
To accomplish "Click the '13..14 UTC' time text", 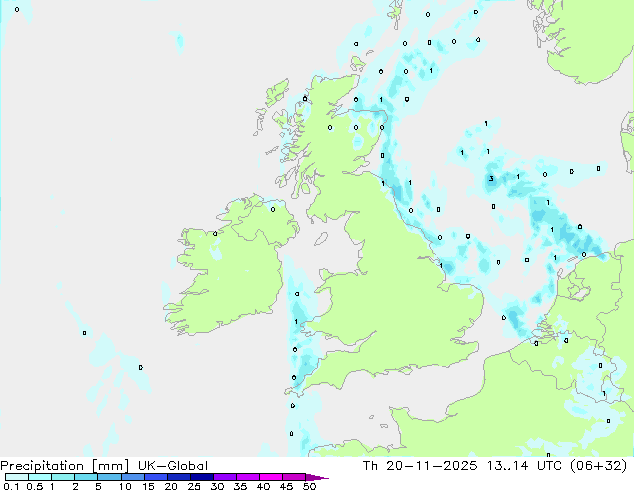I will click(x=524, y=466).
